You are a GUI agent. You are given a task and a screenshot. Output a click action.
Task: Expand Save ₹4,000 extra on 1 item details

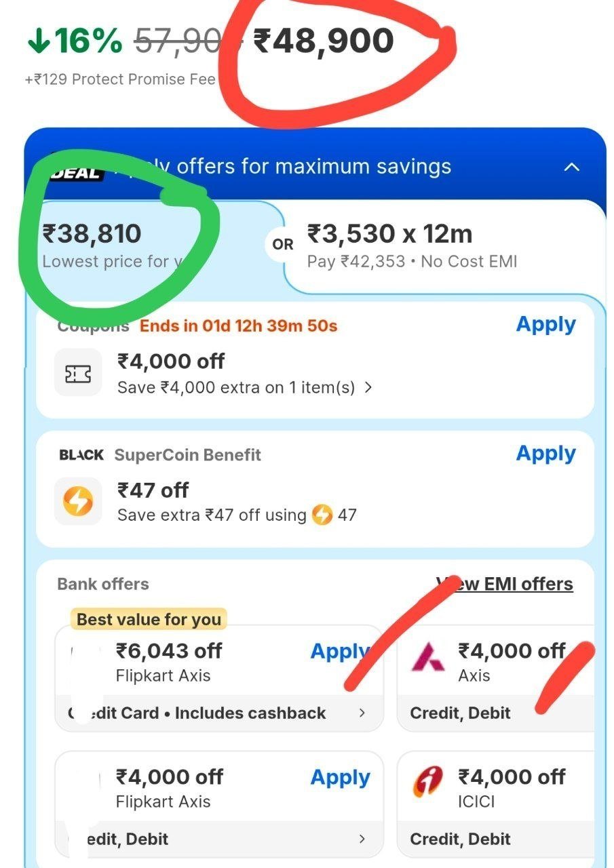pos(245,388)
